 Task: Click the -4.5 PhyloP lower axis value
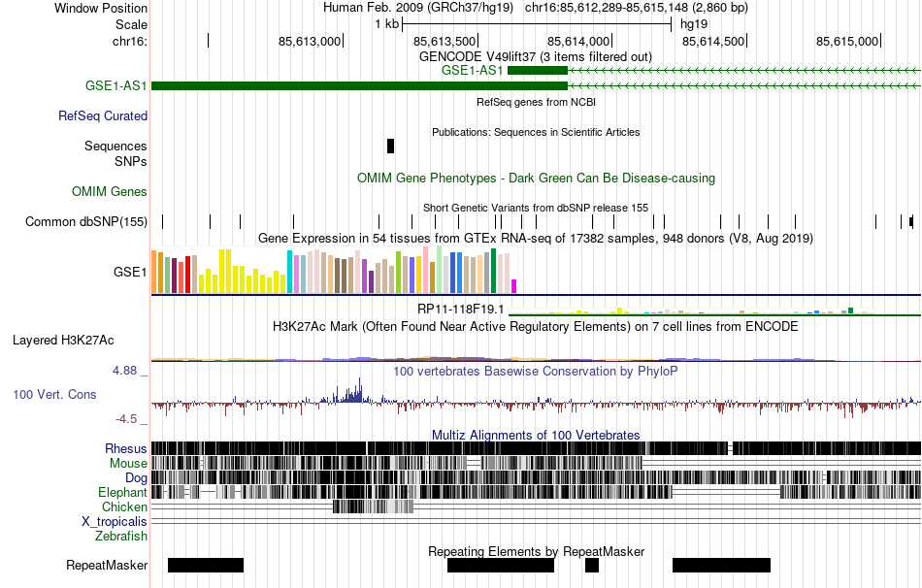[126, 418]
